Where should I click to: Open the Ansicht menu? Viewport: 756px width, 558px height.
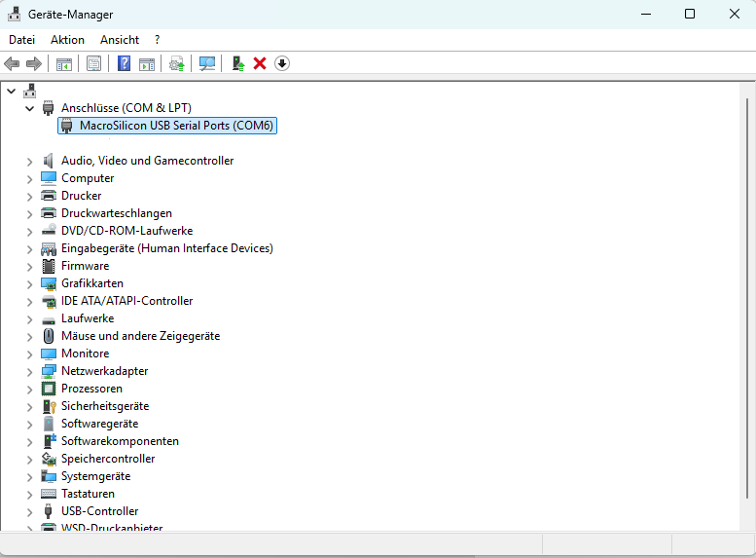(x=120, y=40)
